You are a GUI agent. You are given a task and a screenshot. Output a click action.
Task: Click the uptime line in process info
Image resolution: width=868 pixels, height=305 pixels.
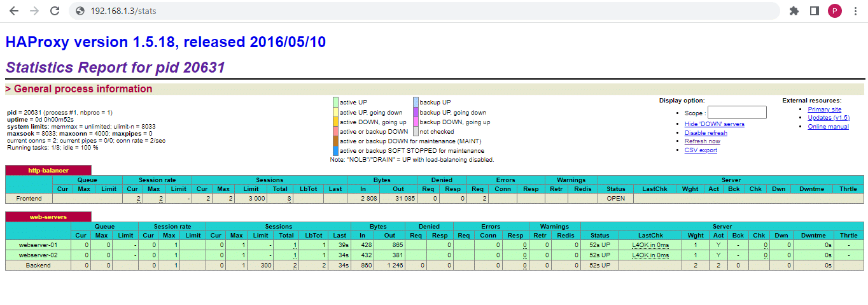pos(39,119)
